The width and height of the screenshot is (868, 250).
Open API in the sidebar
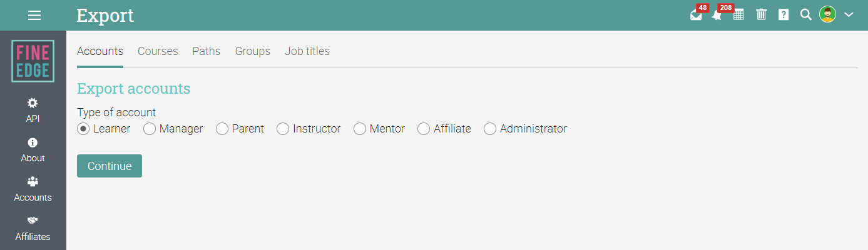33,110
